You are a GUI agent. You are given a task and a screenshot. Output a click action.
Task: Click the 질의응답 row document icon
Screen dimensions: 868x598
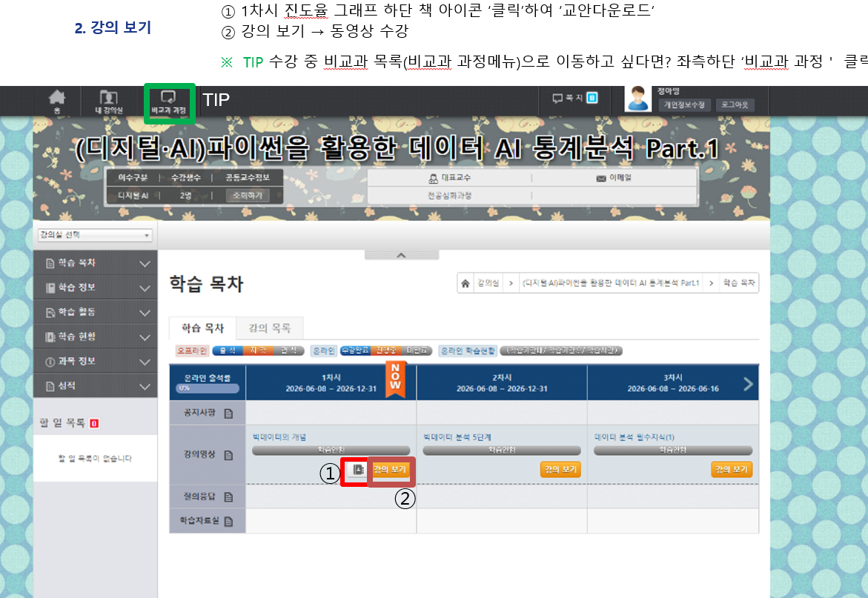[x=228, y=496]
